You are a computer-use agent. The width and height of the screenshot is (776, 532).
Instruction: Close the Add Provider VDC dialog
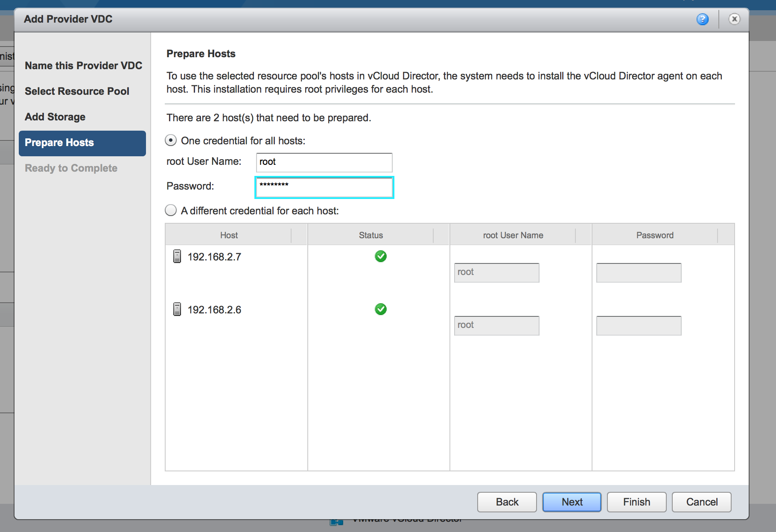point(734,19)
